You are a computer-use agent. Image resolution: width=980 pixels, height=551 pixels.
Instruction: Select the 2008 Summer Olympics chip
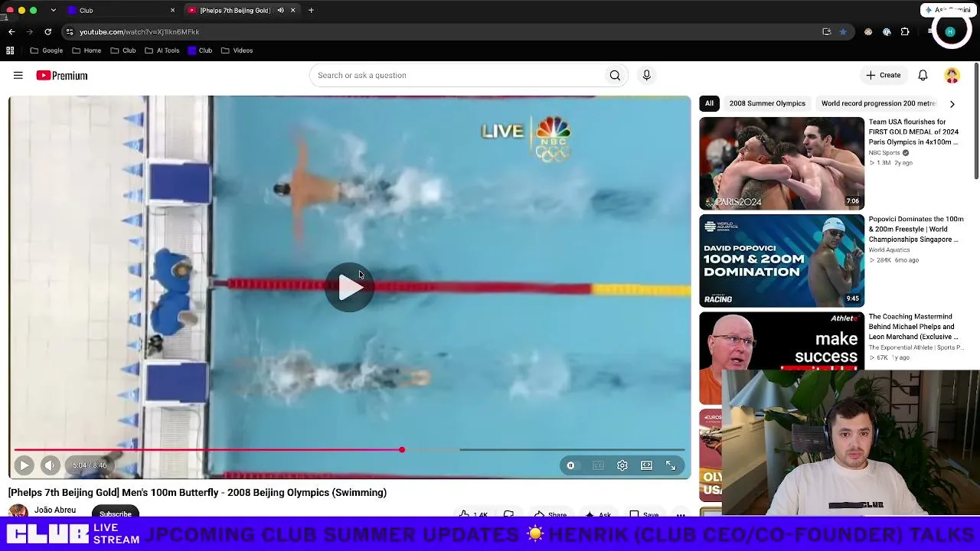pyautogui.click(x=767, y=103)
